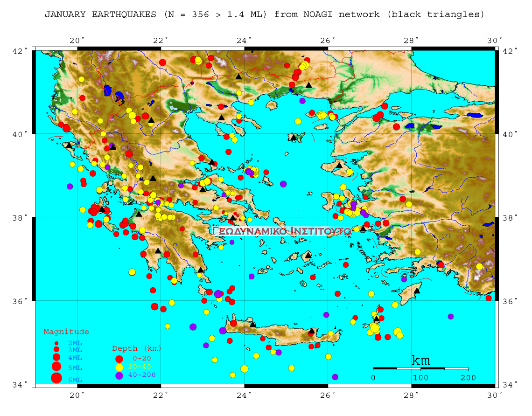
Task: Click the "40-200" depth label
Action: [142, 374]
